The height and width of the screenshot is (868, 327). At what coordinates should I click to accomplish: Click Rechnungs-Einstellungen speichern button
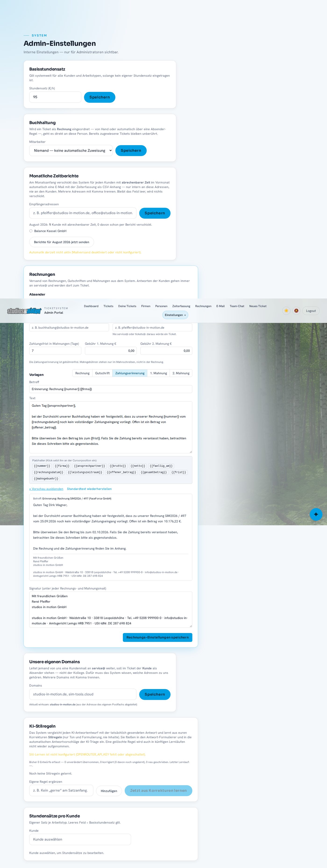(x=158, y=637)
